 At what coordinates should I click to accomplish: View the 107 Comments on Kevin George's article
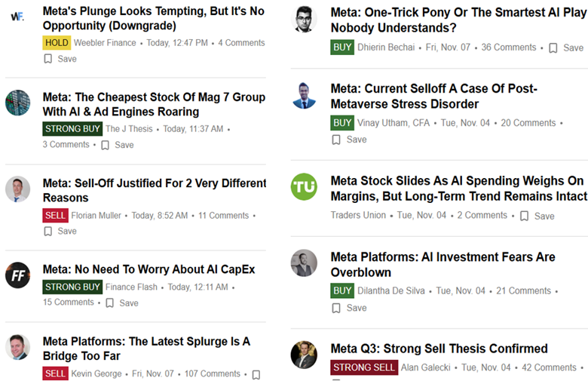coord(211,373)
